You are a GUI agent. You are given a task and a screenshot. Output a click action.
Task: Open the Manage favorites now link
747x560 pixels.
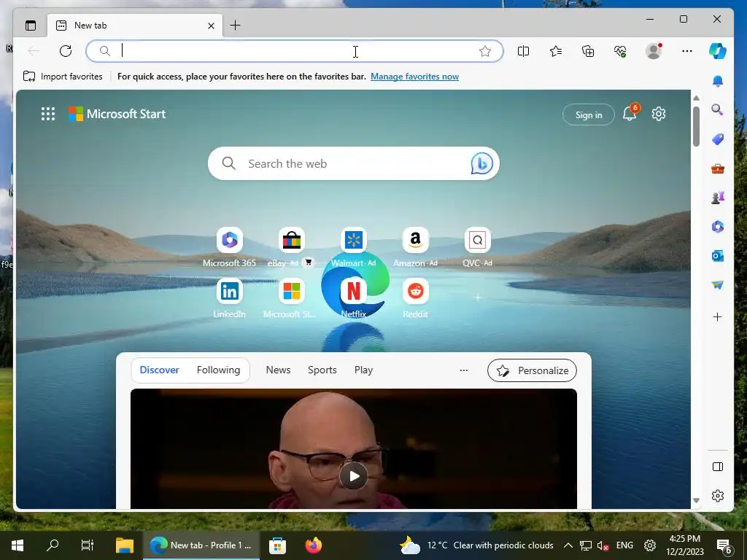(414, 76)
